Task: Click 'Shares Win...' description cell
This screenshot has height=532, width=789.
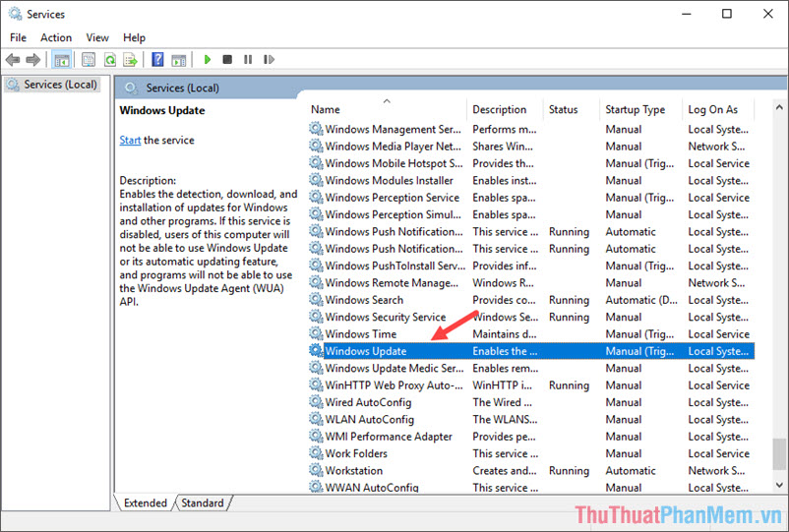Action: (502, 147)
